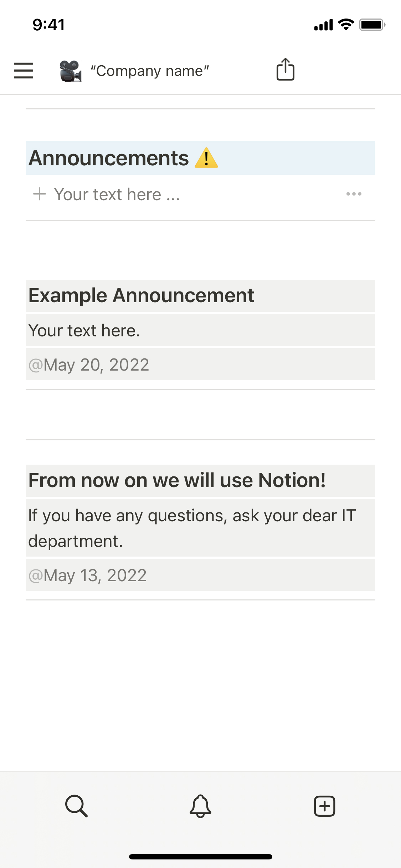
Task: Open the hamburger sidebar menu
Action: coord(24,71)
